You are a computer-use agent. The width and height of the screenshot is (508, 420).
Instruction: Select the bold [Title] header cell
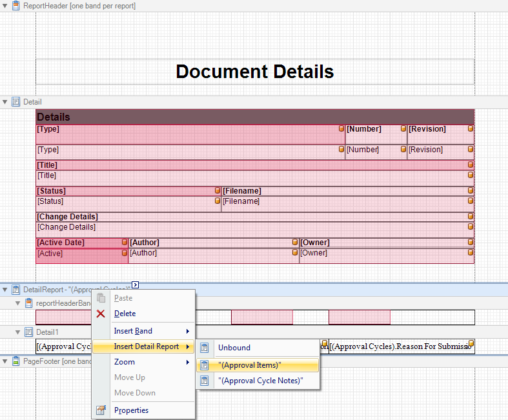255,165
